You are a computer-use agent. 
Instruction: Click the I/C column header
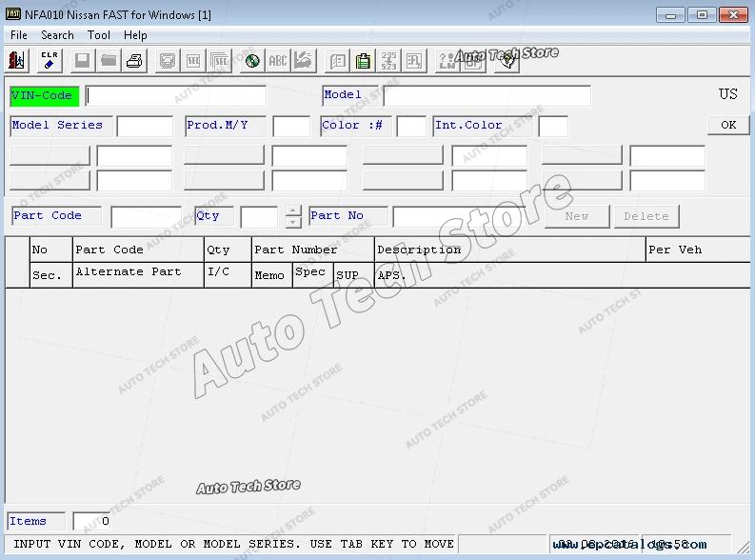(x=228, y=275)
